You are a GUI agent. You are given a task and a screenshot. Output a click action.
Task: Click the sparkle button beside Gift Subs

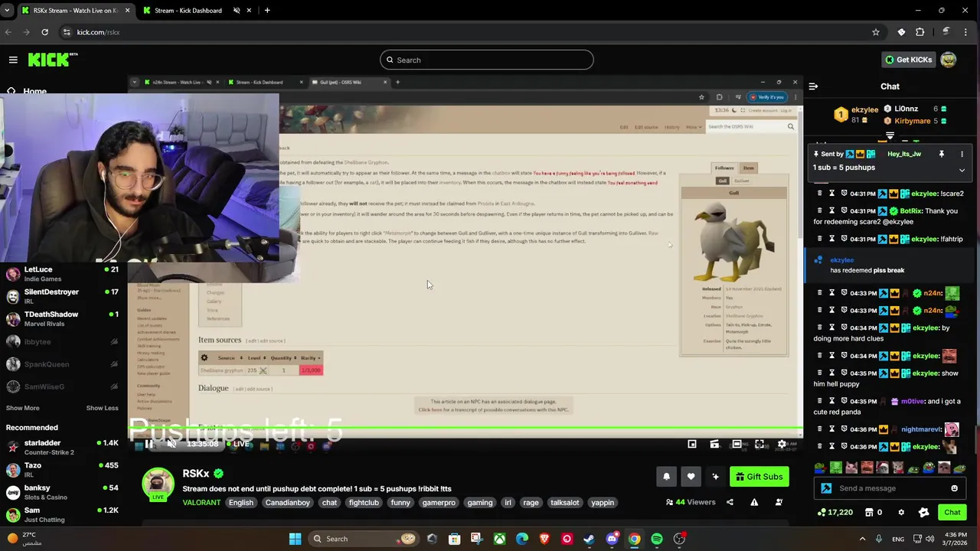pos(715,477)
